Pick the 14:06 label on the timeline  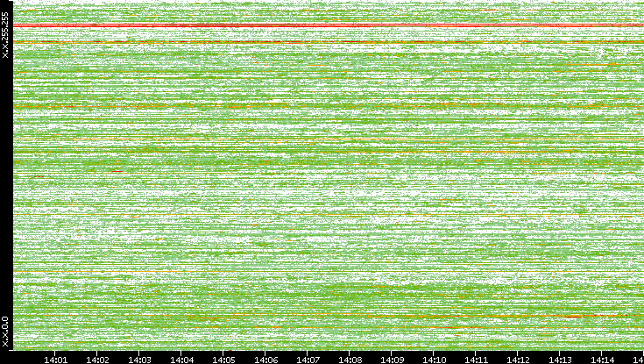(x=266, y=359)
